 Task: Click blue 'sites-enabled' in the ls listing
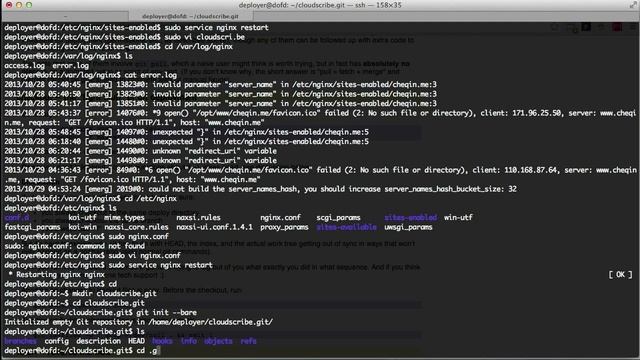point(410,218)
